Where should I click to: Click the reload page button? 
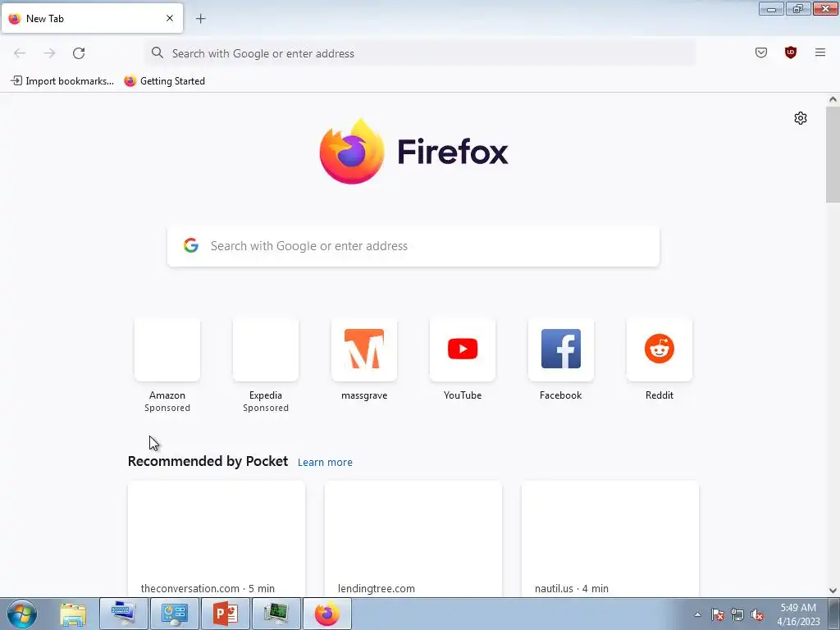pos(79,53)
